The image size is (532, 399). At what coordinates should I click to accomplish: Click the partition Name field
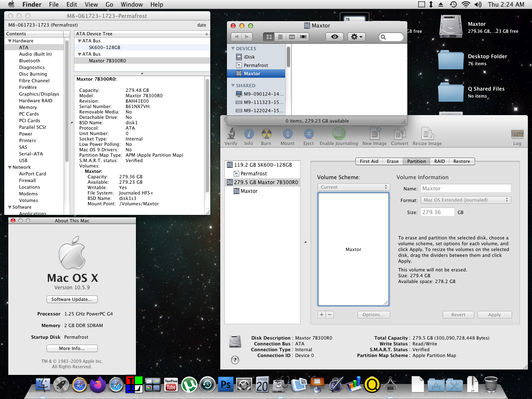pos(465,188)
